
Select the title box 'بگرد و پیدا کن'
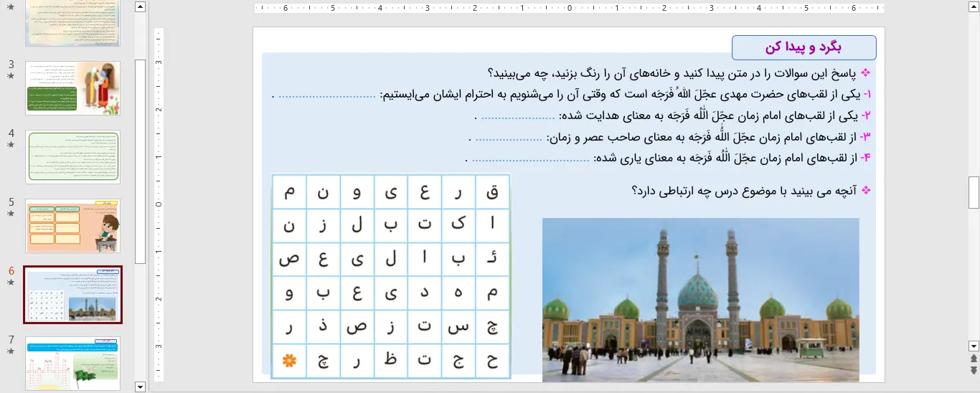click(x=804, y=47)
